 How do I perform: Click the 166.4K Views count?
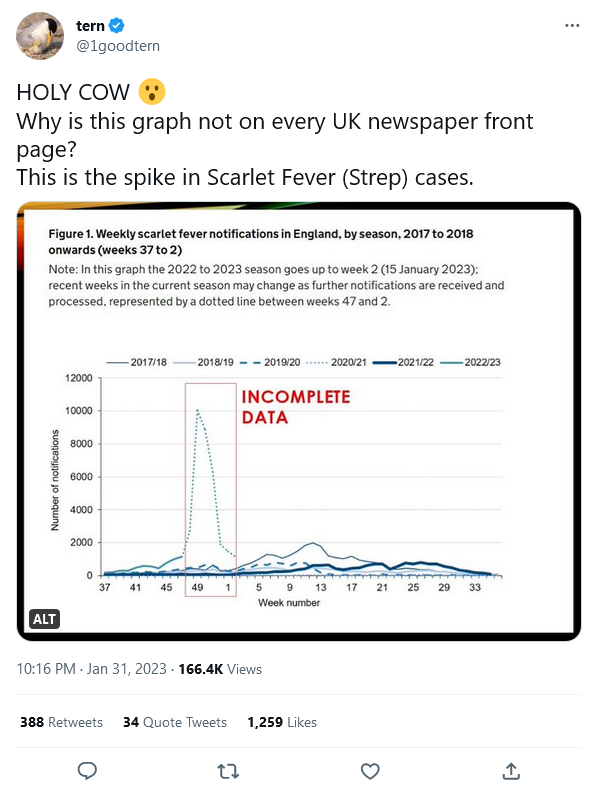(x=220, y=669)
